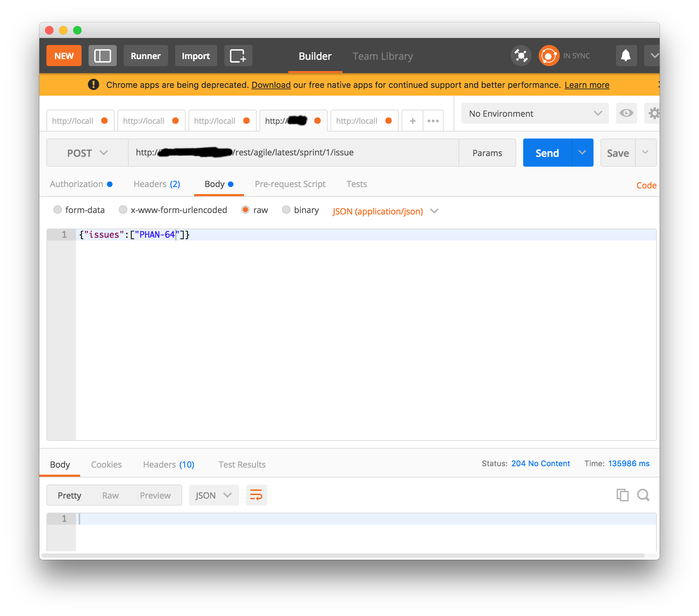Expand top-right header chevron menu

(x=653, y=56)
